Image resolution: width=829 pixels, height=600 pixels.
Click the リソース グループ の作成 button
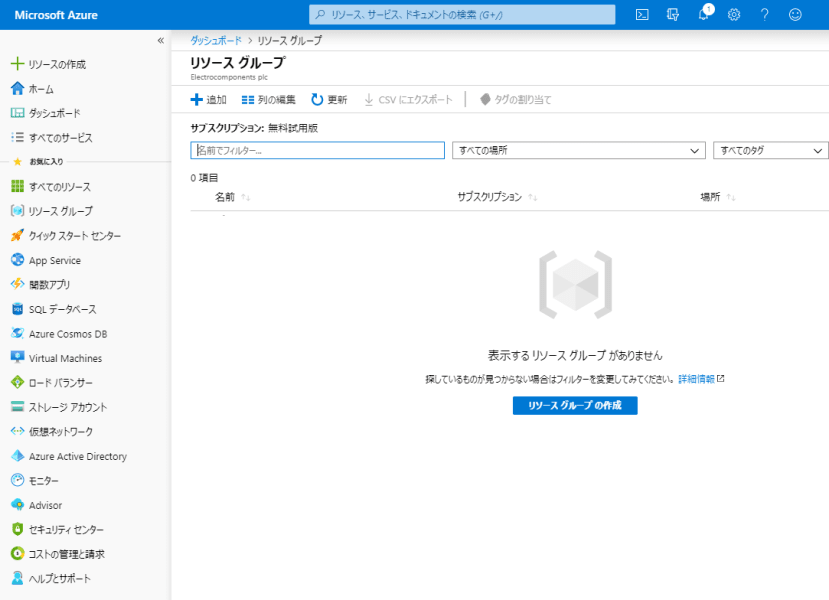click(575, 405)
